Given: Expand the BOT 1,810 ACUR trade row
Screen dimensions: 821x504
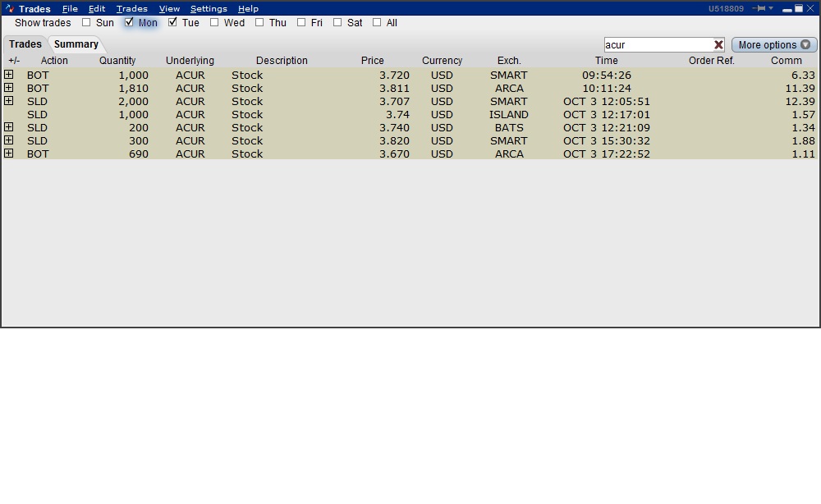Looking at the screenshot, I should point(9,88).
